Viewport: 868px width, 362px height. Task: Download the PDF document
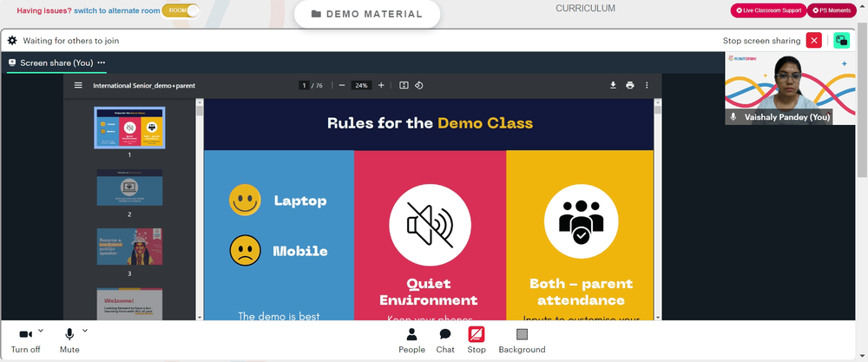click(613, 85)
